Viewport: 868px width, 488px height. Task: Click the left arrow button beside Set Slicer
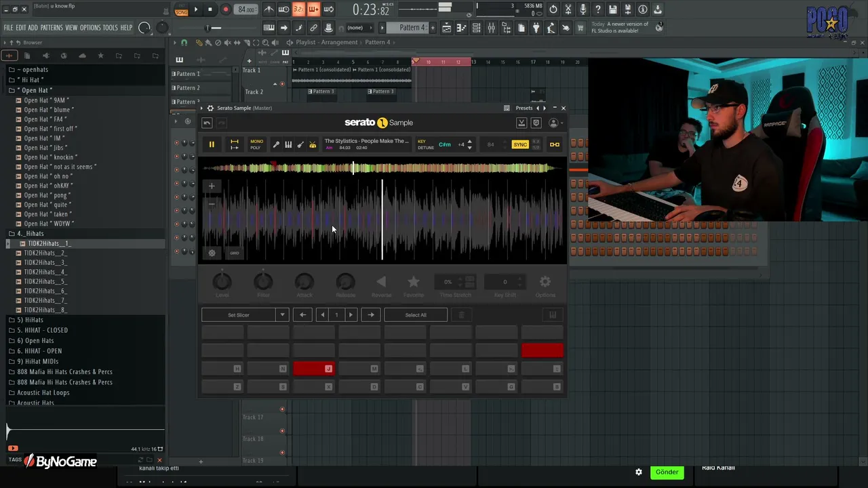(302, 314)
